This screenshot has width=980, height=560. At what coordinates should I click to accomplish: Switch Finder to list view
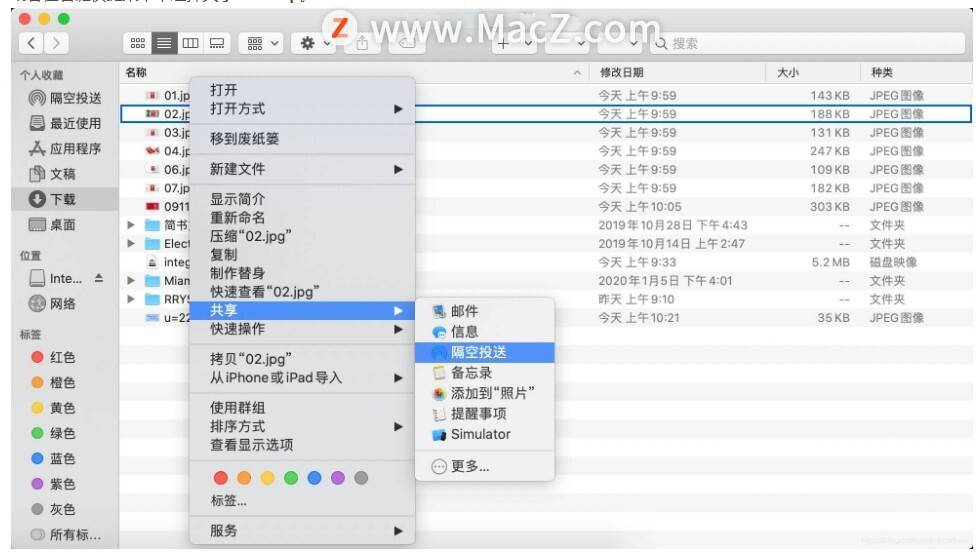(x=164, y=43)
